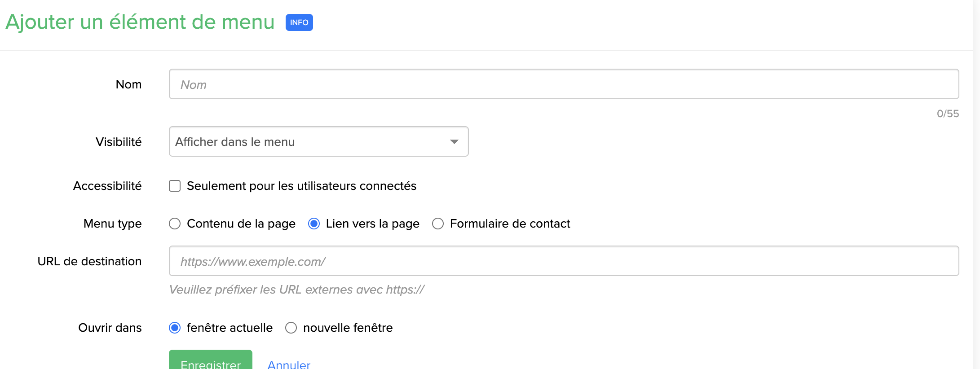Select Contenu de la page radio

pyautogui.click(x=175, y=224)
